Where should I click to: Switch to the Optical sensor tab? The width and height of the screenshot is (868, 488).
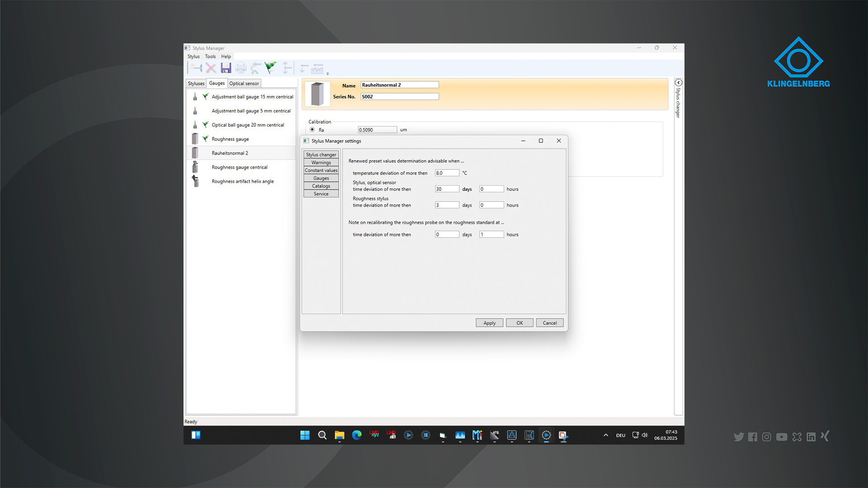click(x=244, y=84)
